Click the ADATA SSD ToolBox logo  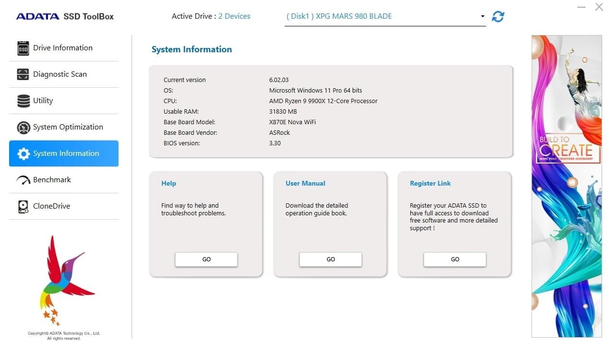click(65, 16)
